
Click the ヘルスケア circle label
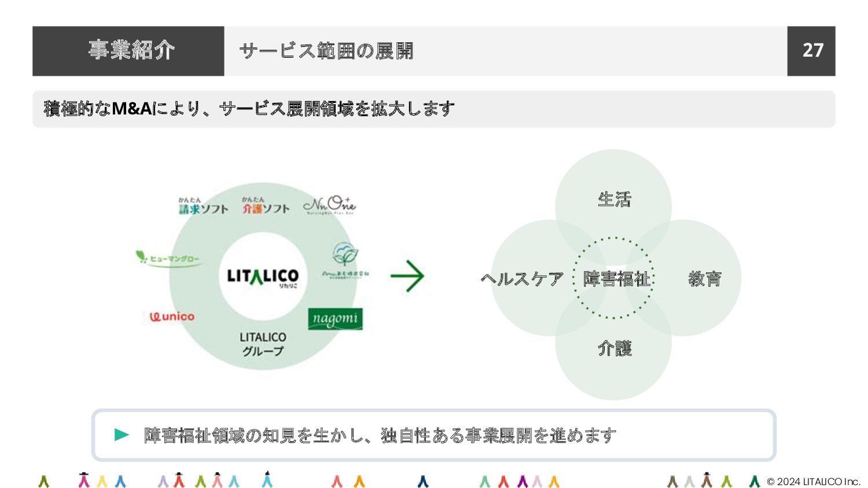(x=521, y=279)
